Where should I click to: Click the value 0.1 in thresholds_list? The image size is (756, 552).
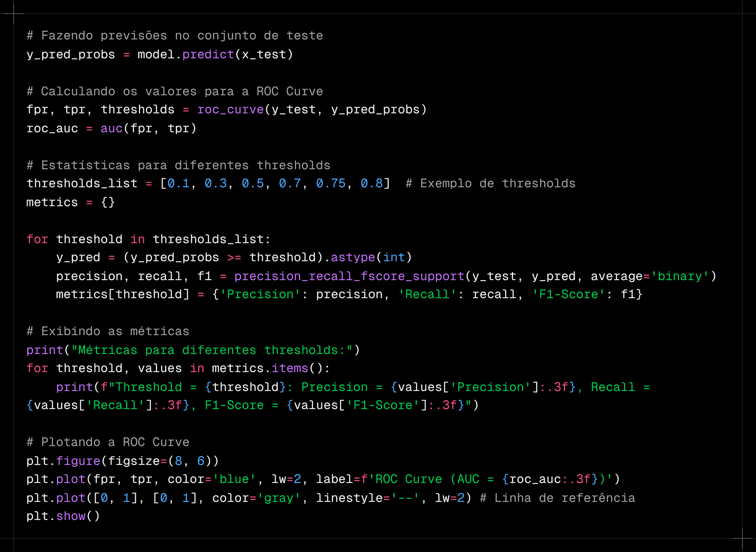pos(179,183)
